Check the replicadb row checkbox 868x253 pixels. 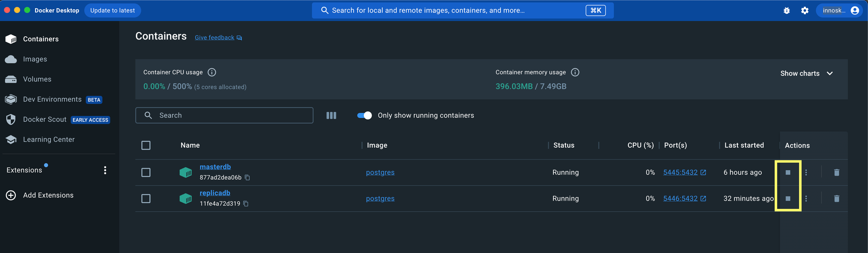click(146, 198)
